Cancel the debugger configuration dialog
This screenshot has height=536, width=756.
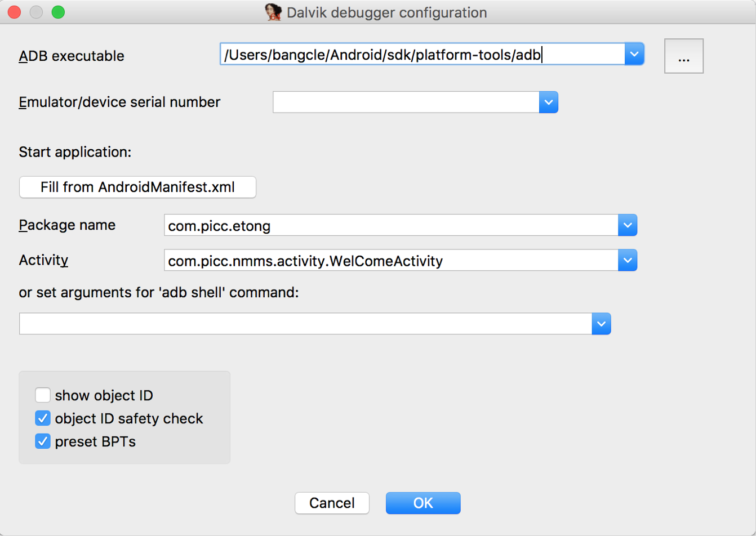(x=332, y=503)
